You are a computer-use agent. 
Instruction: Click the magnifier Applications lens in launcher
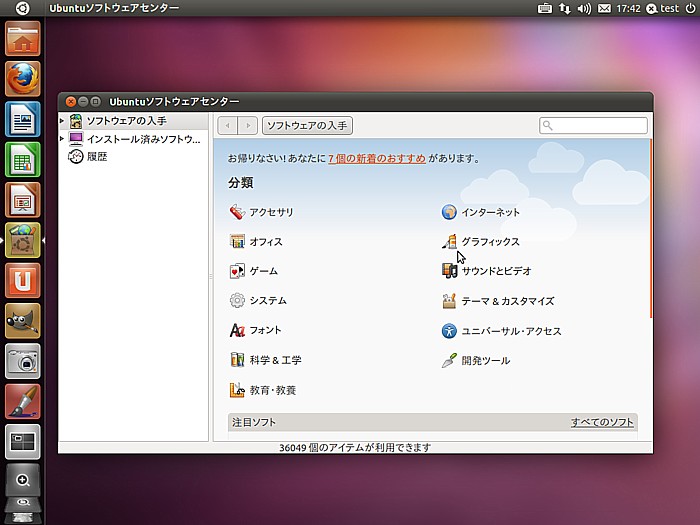(x=23, y=480)
